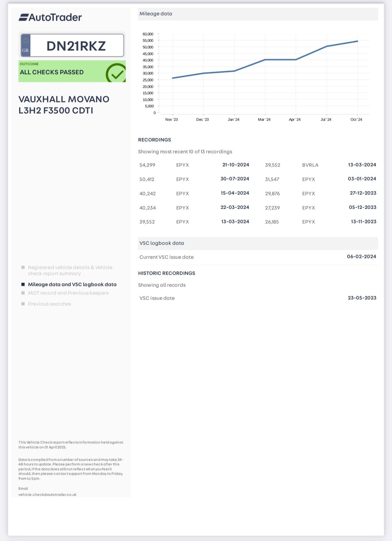Click the bullet beside Previous searches
The image size is (392, 541).
23,304
